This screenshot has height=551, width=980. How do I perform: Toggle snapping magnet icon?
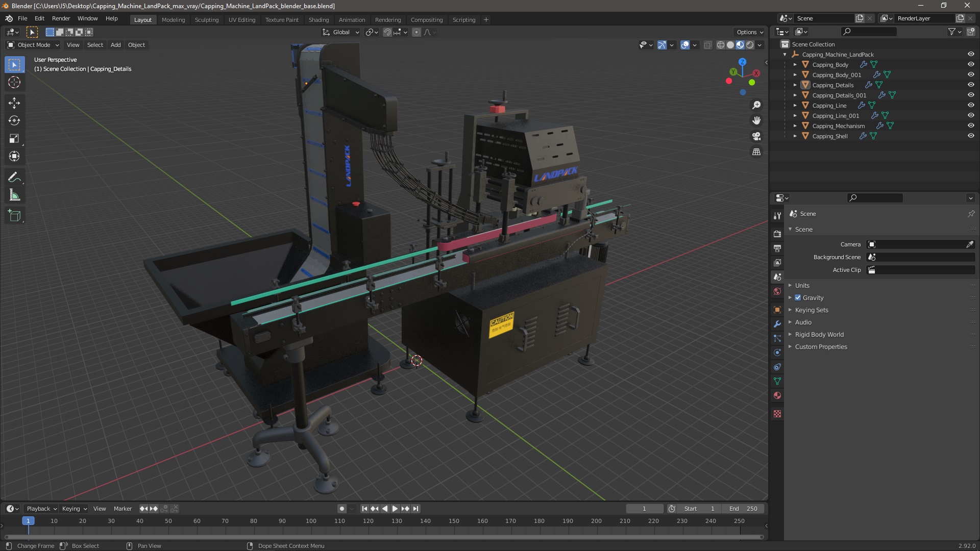(x=387, y=32)
